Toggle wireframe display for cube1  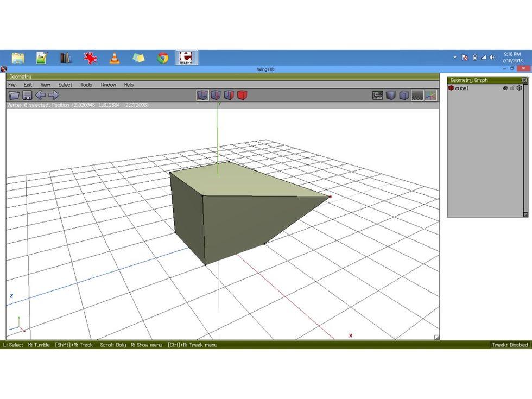point(519,87)
